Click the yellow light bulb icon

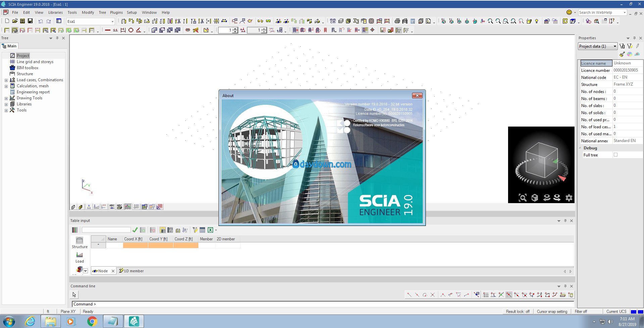coord(537,21)
